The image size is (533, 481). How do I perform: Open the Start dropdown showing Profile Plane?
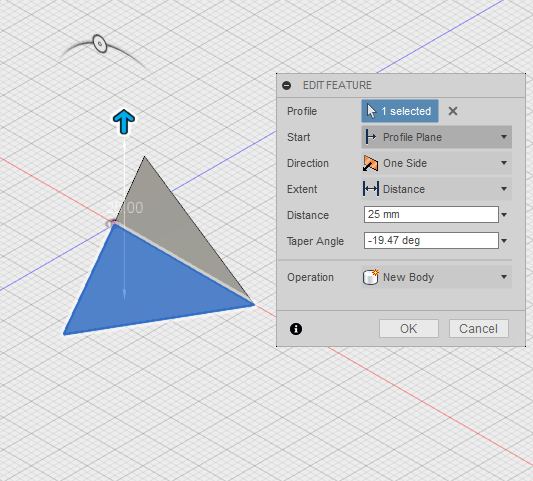coord(436,137)
